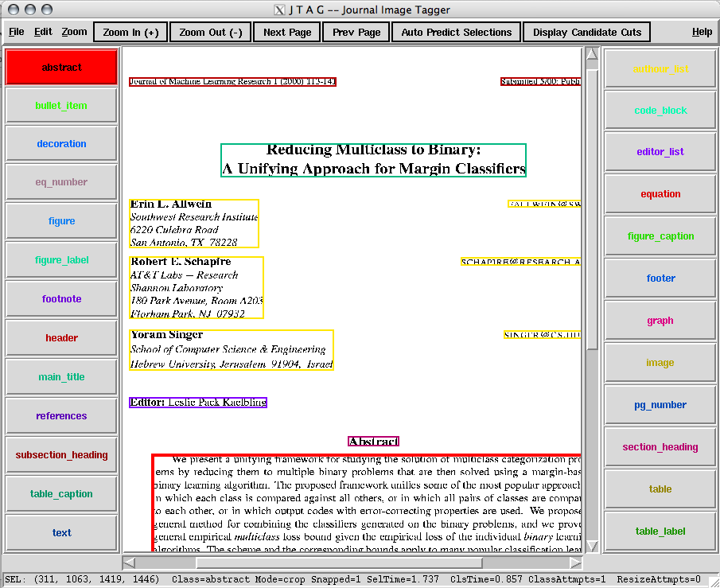Click the horizontal scrollbar thumb

340,563
